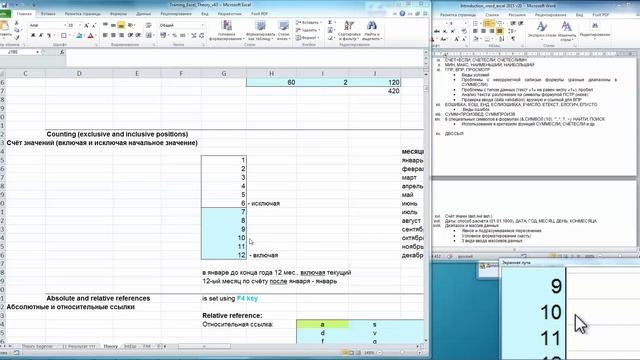Click Excel Delete cells button Удалить
Viewport: 640px width, 360px height.
pyautogui.click(x=307, y=30)
